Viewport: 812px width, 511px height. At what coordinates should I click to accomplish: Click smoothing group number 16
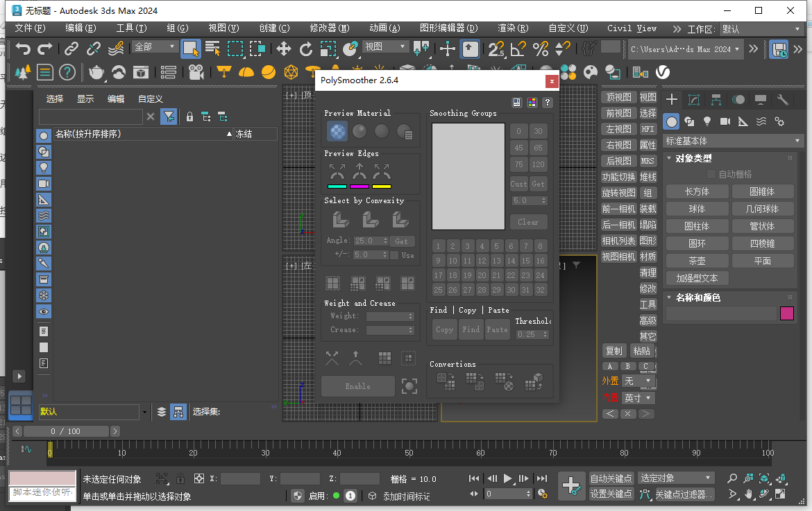pos(540,261)
